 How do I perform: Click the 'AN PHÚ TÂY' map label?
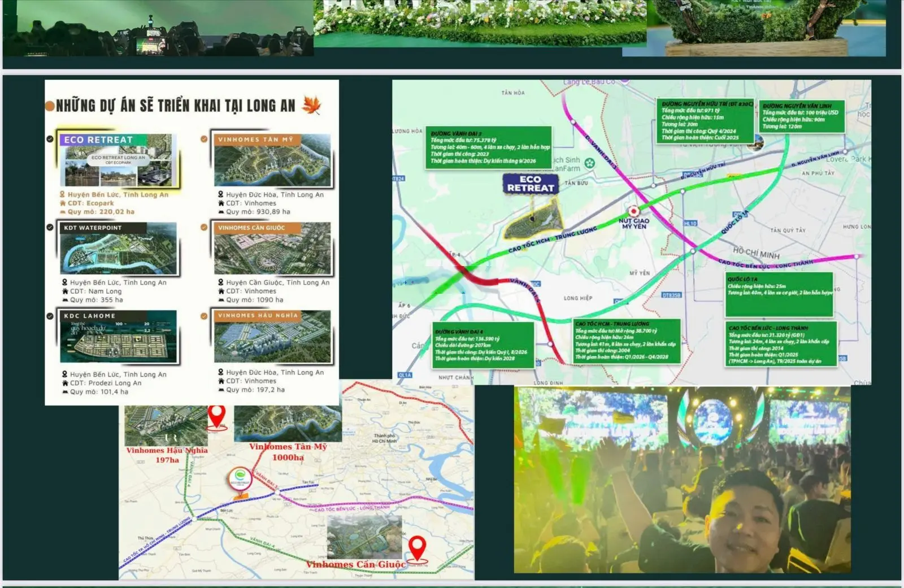[818, 173]
